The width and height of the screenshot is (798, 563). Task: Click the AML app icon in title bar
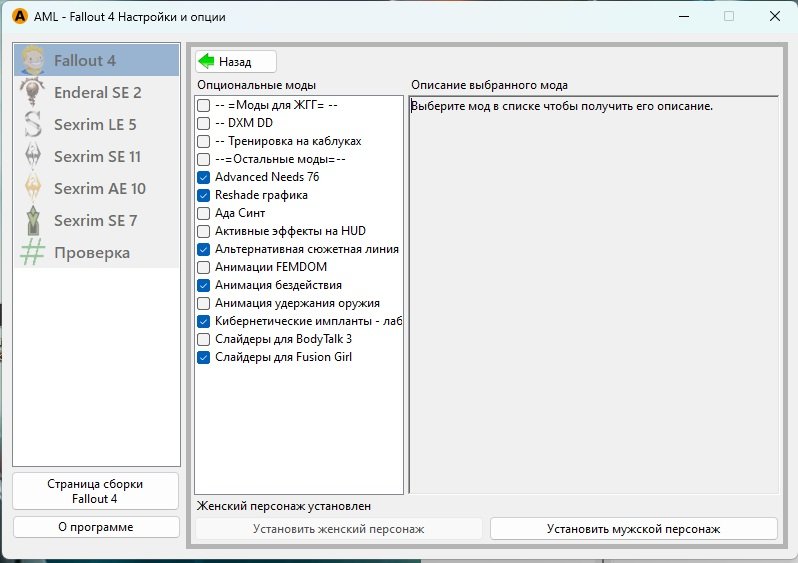pyautogui.click(x=18, y=17)
